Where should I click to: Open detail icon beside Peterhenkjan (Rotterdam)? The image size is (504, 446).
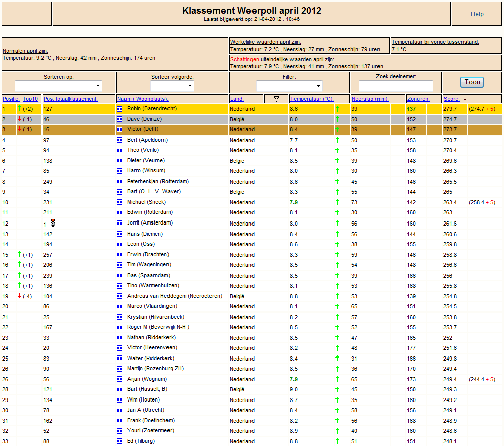pos(119,182)
